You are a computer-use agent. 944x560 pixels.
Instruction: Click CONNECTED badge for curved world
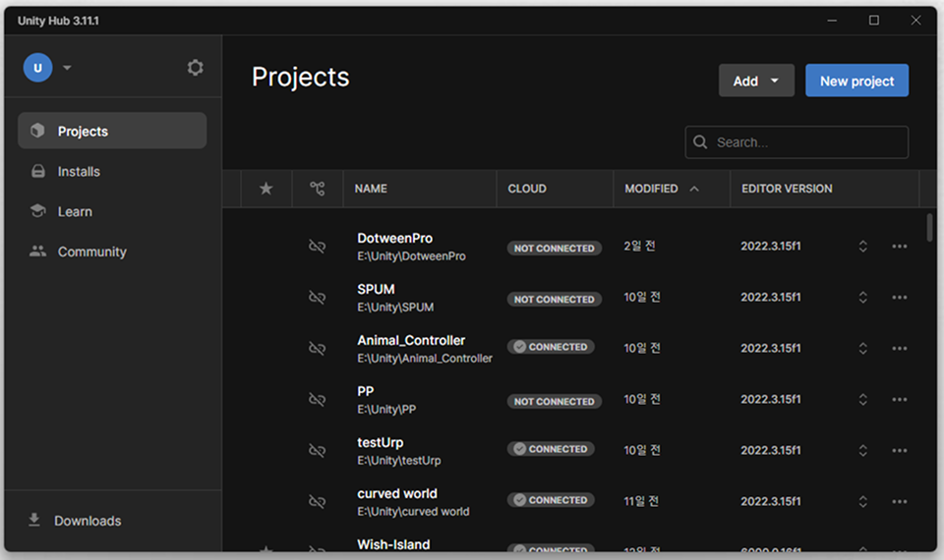point(551,500)
